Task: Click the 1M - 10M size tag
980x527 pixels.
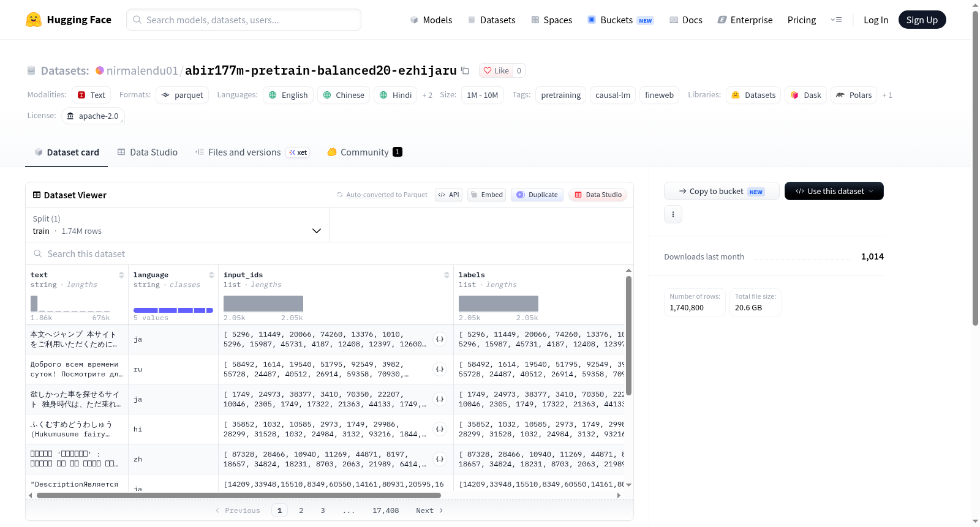Action: point(483,95)
